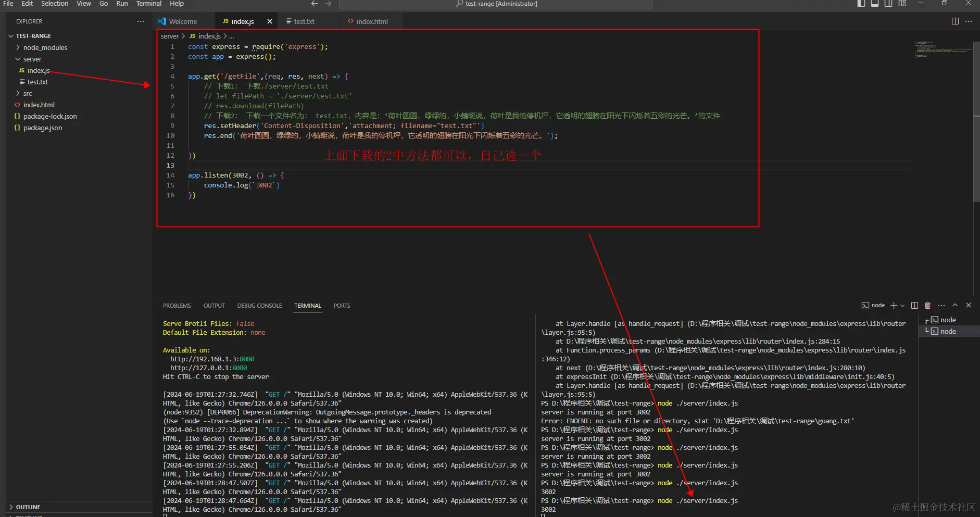
Task: Open the Help menu
Action: (177, 4)
